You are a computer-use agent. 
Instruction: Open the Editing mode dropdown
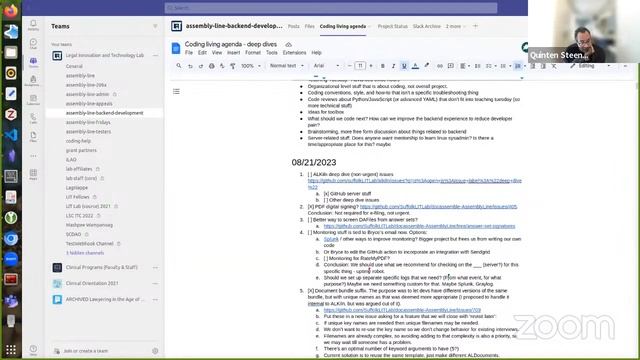[590, 66]
